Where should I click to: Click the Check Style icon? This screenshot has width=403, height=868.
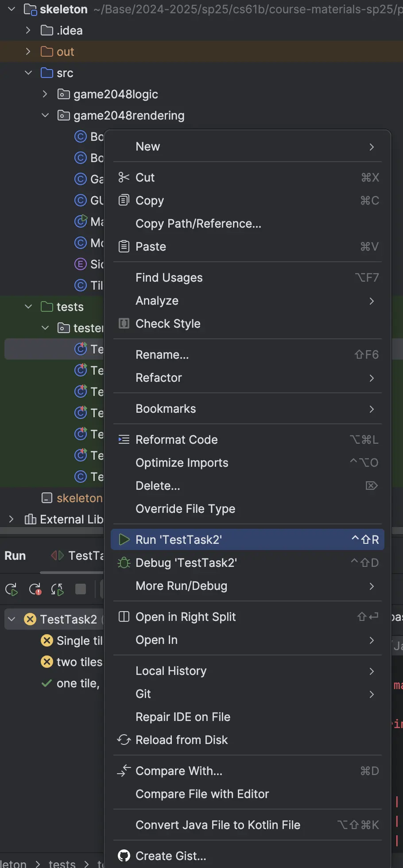point(124,323)
